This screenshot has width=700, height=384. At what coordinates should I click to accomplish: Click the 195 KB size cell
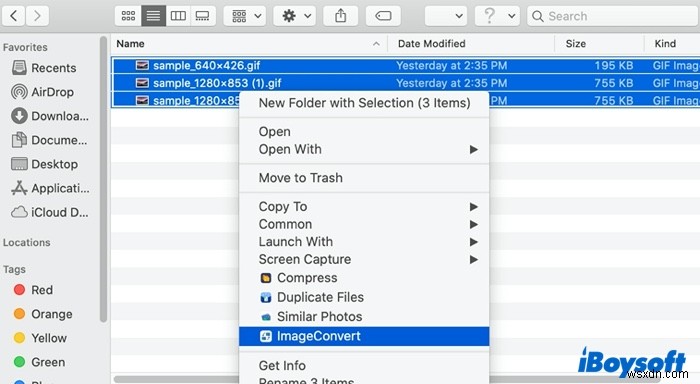coord(613,66)
